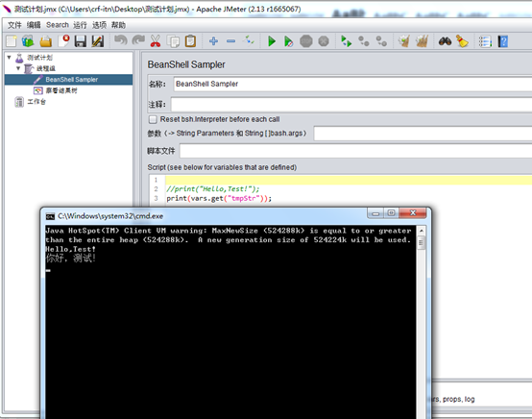Open the 运行 menu
The width and height of the screenshot is (532, 419).
point(80,25)
